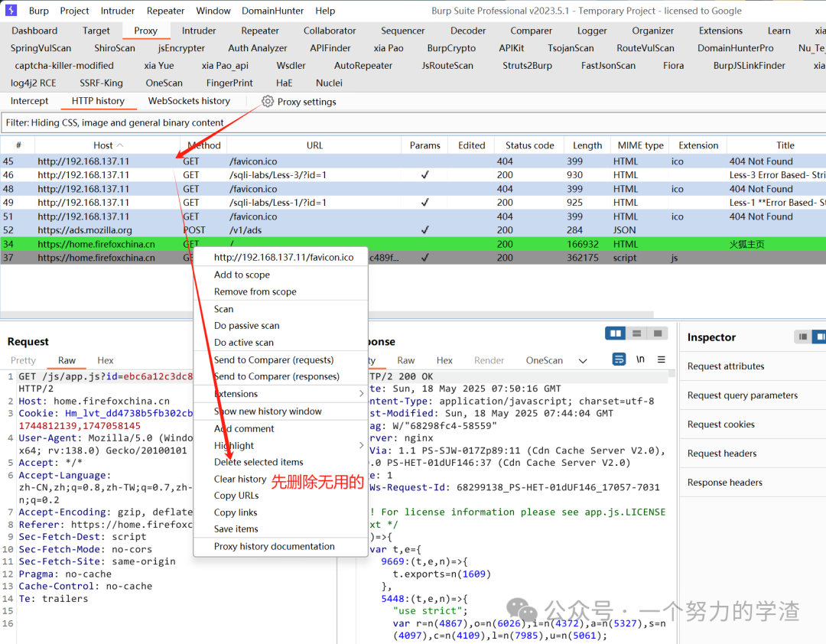Choose Delete selected items from context menu
This screenshot has width=826, height=644.
pos(259,462)
